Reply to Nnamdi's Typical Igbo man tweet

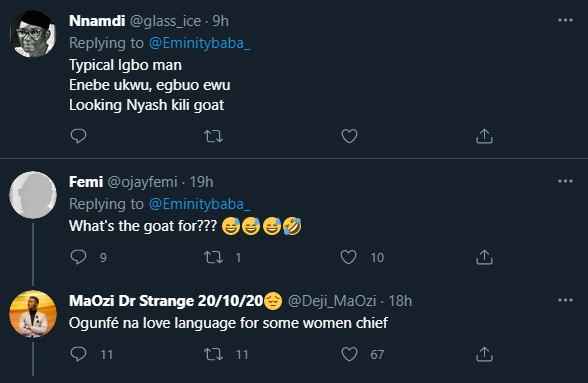[78, 136]
